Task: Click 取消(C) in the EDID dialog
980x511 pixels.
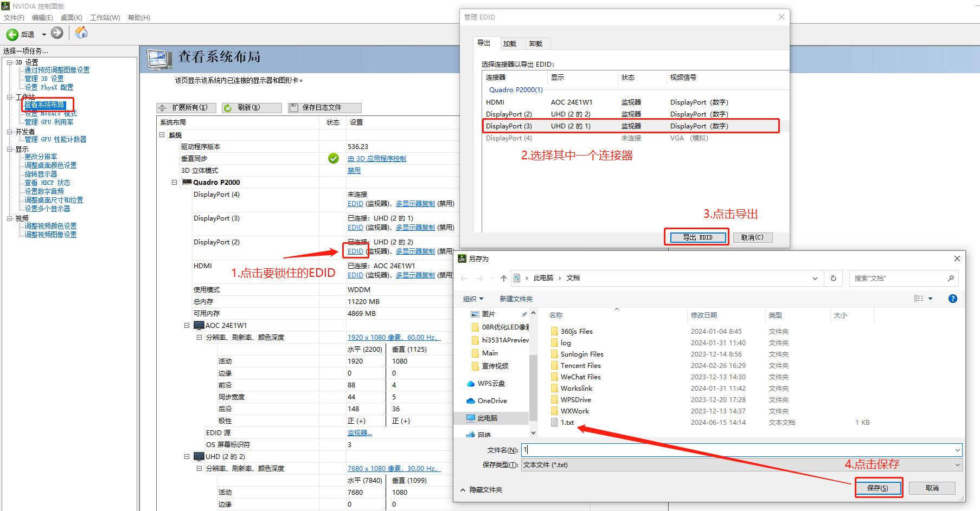Action: click(752, 237)
